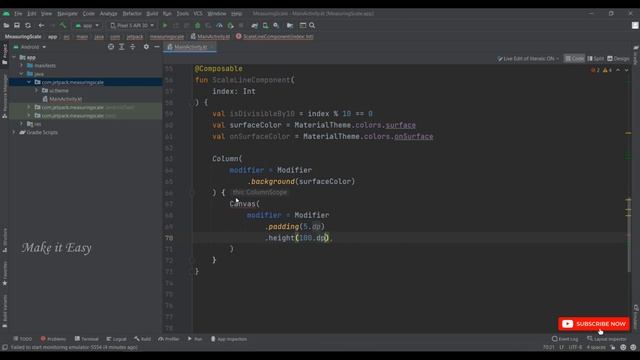The height and width of the screenshot is (360, 640).
Task: Open the Terminal tool window
Action: [87, 339]
